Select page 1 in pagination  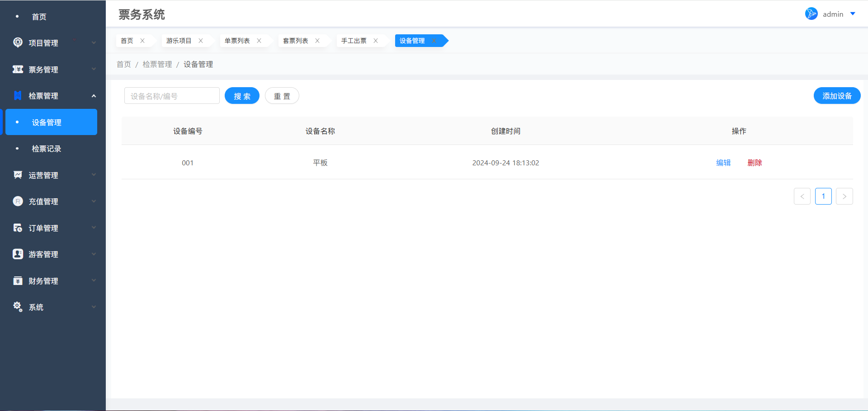point(823,196)
